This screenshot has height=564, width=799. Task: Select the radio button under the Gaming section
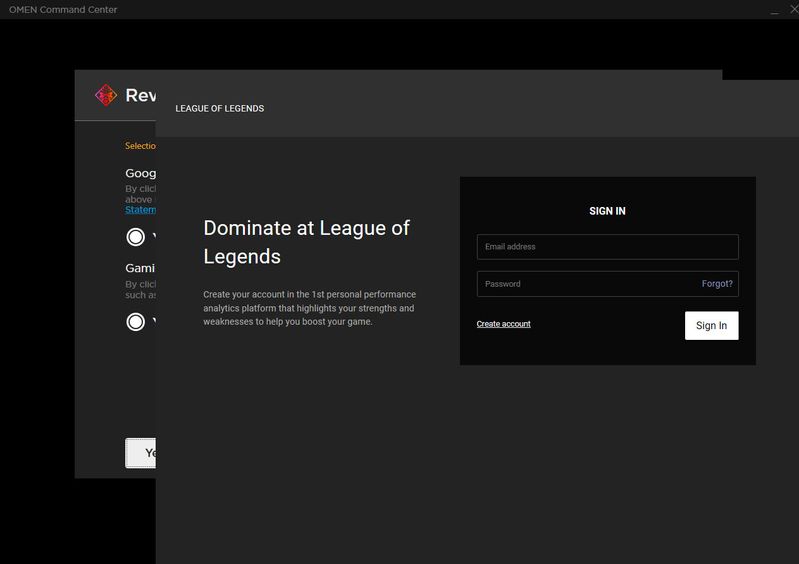click(136, 322)
